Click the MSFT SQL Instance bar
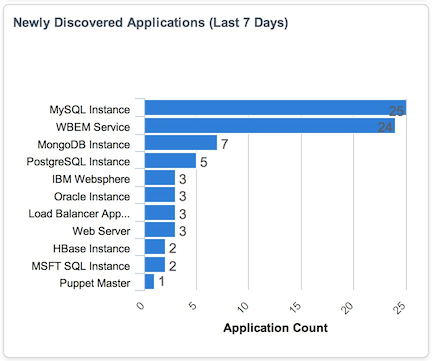 tap(155, 265)
